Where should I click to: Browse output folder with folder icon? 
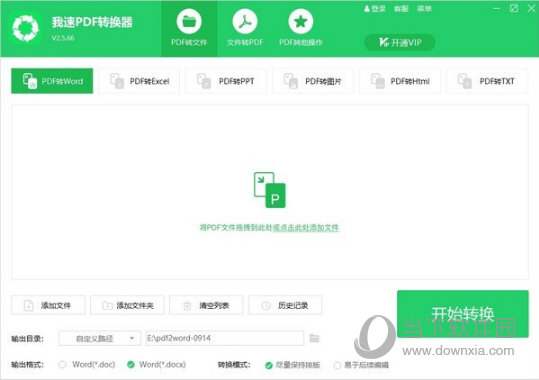[314, 338]
